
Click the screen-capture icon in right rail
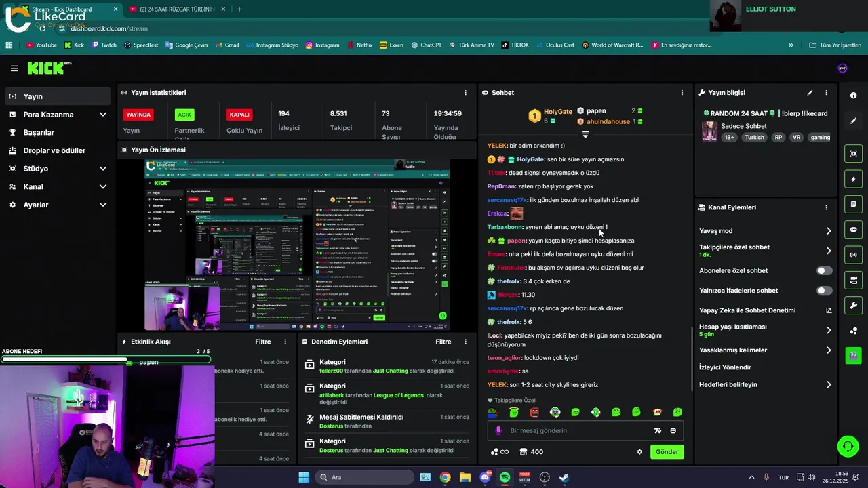853,154
